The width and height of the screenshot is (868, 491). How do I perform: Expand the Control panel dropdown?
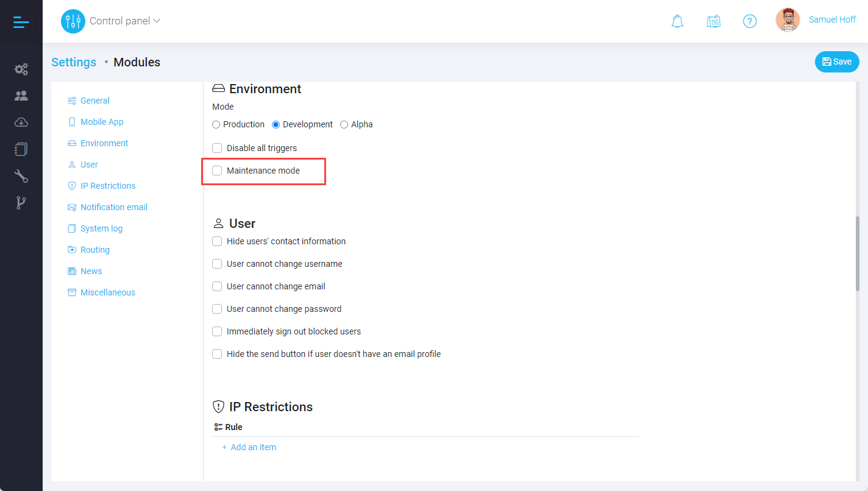pos(124,21)
